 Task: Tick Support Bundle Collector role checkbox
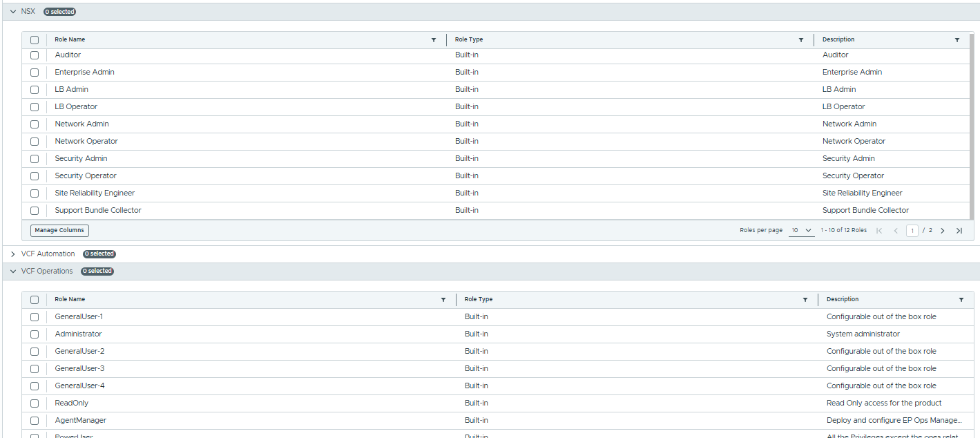tap(35, 211)
